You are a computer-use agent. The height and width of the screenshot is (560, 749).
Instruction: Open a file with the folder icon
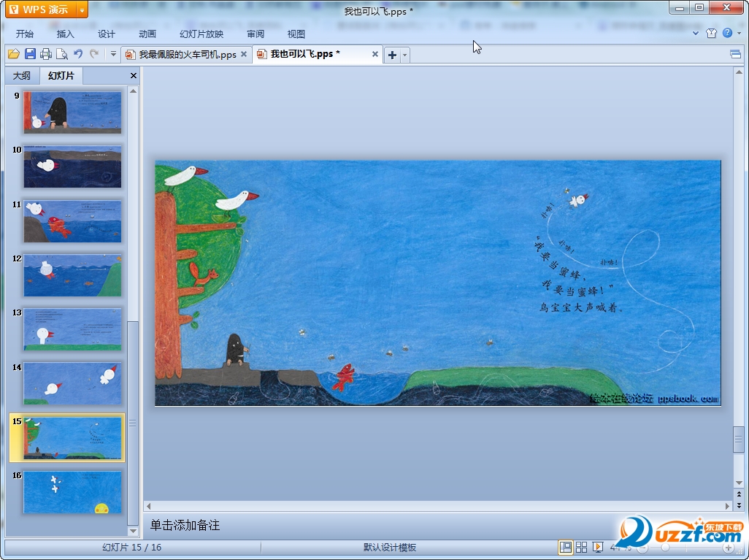pos(13,54)
